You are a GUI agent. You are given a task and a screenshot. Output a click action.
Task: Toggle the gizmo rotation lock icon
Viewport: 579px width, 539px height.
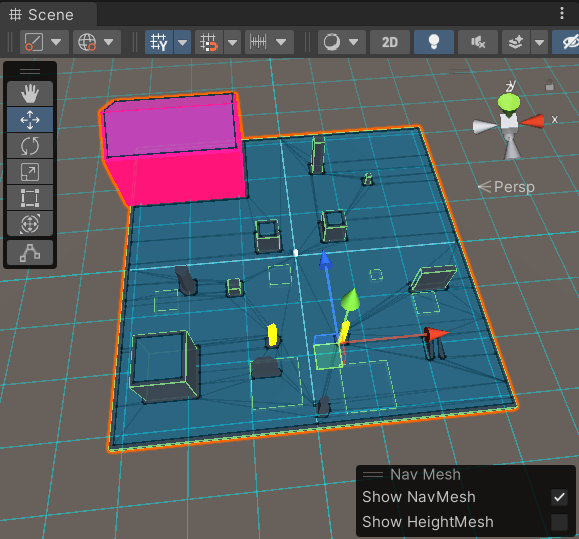click(x=550, y=85)
